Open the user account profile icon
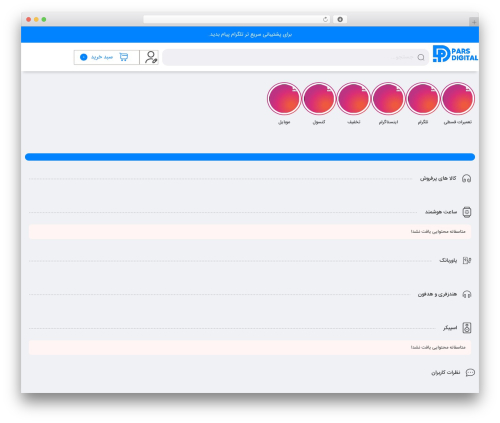Image resolution: width=500 pixels, height=423 pixels. point(151,57)
